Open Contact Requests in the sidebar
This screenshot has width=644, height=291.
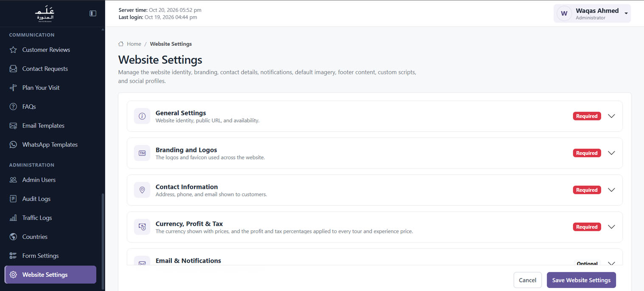click(x=51, y=69)
